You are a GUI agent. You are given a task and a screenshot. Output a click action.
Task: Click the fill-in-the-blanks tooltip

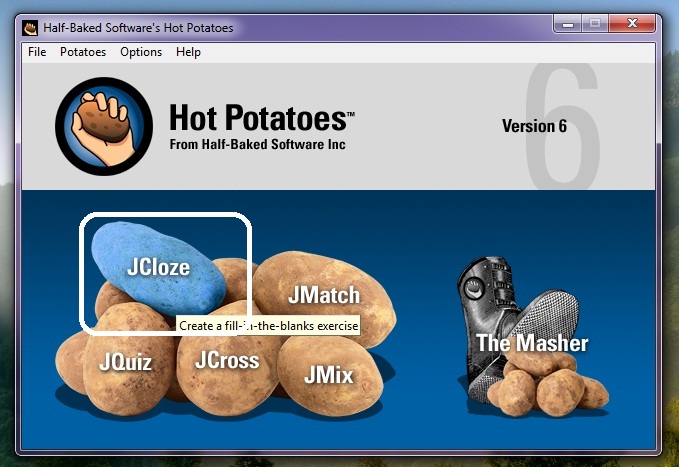tap(268, 325)
